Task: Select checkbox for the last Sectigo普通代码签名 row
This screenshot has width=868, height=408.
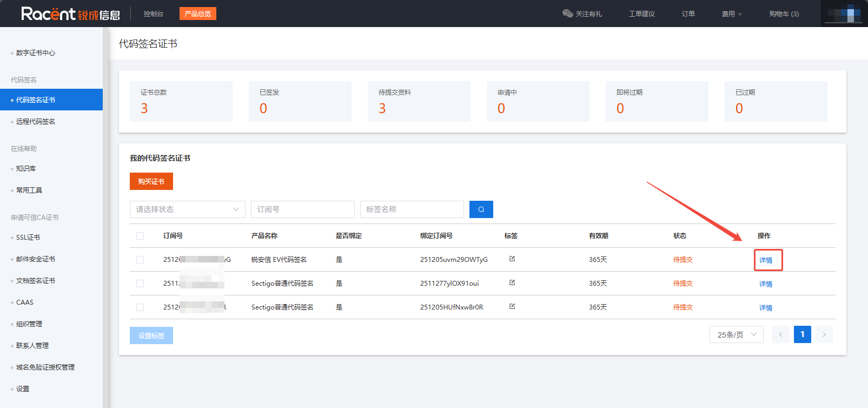Action: tap(140, 307)
